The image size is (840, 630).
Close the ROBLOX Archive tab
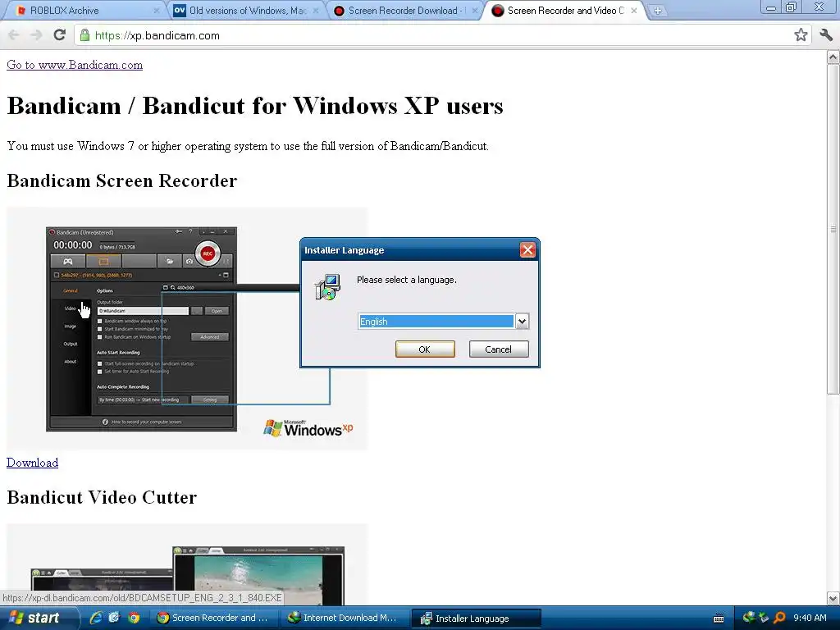tap(157, 11)
